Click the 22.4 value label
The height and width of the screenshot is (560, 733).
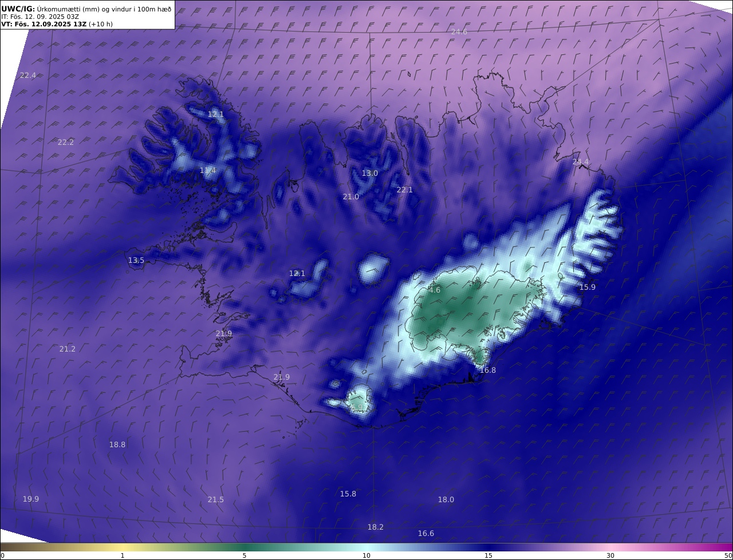point(28,76)
